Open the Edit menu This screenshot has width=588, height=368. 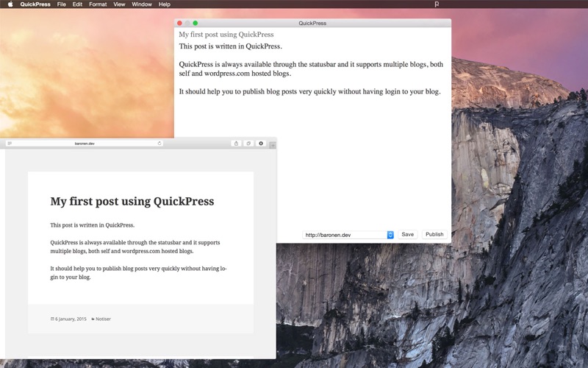pyautogui.click(x=77, y=4)
